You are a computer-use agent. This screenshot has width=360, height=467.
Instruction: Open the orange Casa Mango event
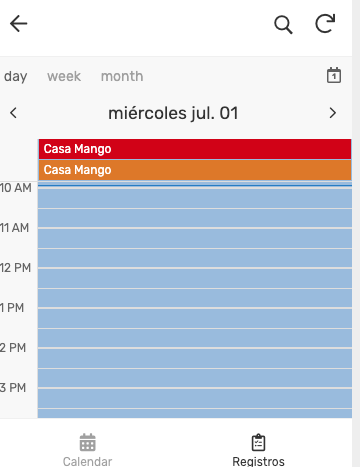pos(195,170)
